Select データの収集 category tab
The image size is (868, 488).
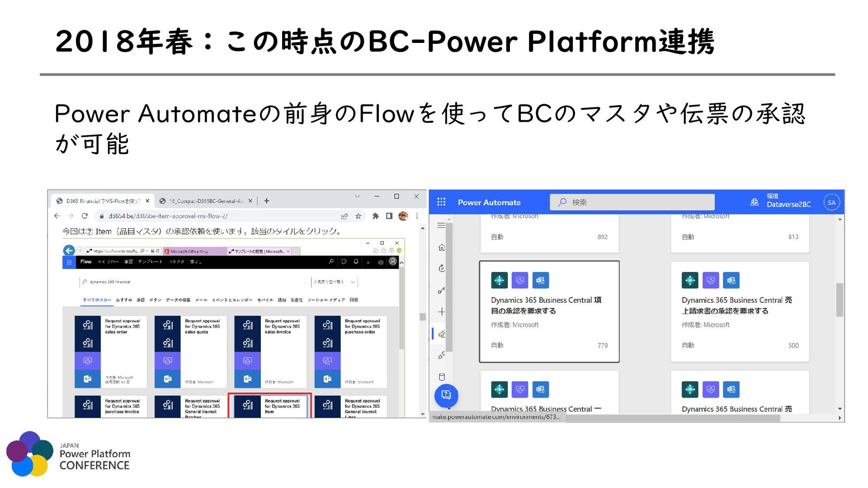178,300
